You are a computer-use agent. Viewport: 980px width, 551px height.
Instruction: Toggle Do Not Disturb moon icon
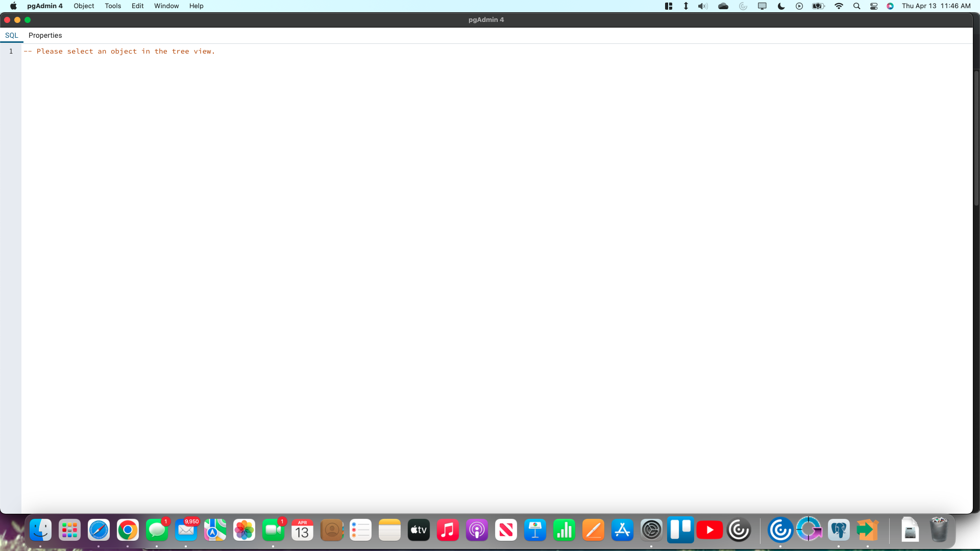click(x=781, y=6)
